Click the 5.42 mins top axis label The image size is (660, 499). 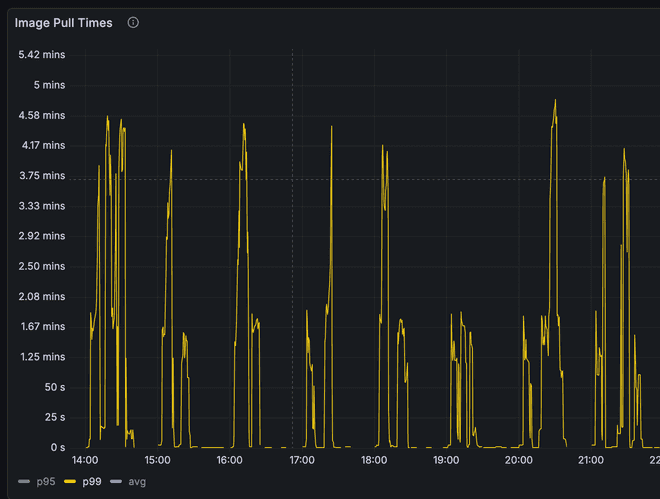coord(42,54)
